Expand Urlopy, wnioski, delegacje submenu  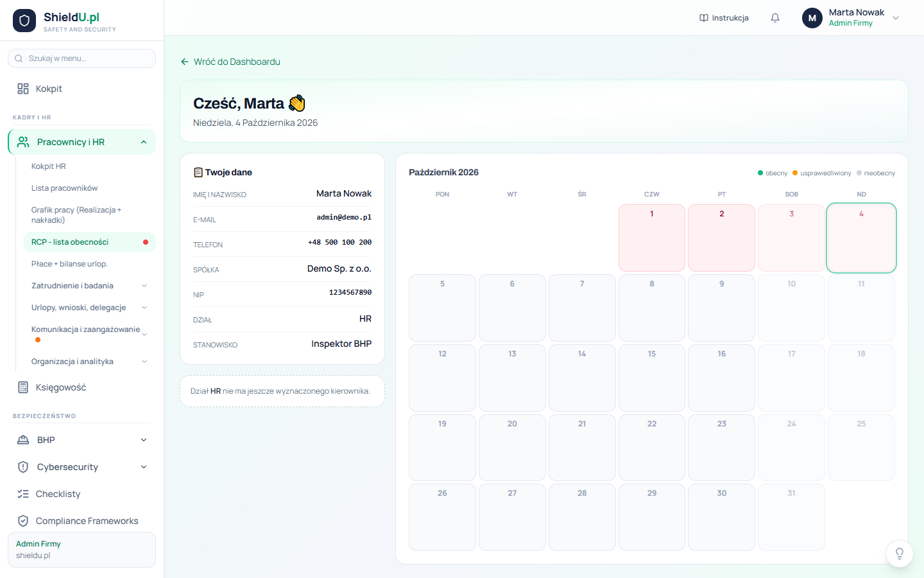tap(144, 308)
